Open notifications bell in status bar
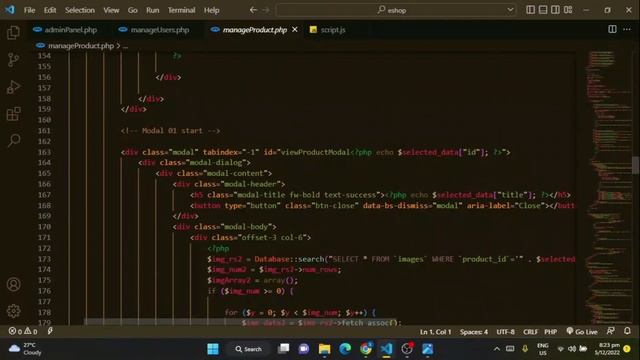Viewport: 640px width, 360px height. pos(627,331)
